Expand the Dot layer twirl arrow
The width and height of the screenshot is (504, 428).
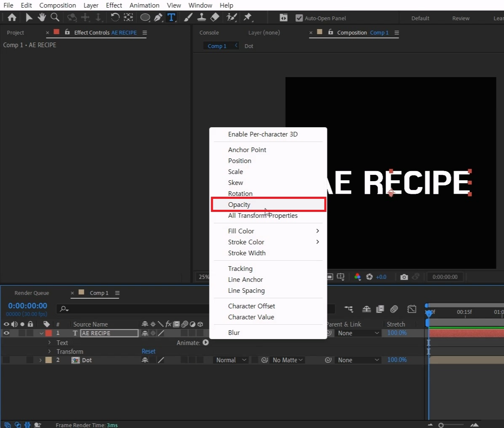coord(40,360)
